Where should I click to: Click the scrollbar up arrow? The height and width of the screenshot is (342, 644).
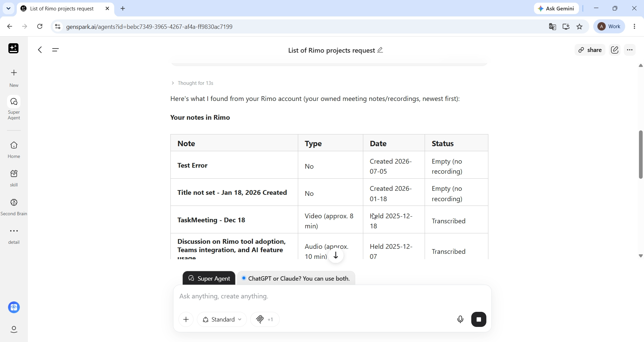click(641, 66)
